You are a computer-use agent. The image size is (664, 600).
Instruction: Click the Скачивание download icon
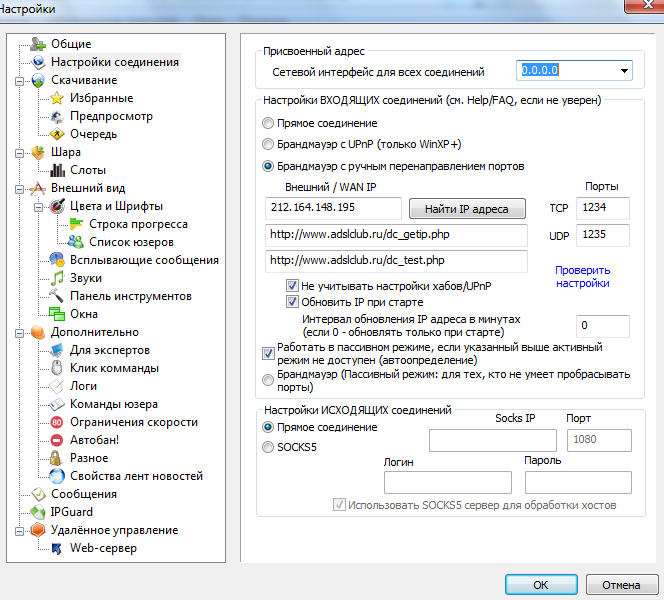[x=38, y=80]
